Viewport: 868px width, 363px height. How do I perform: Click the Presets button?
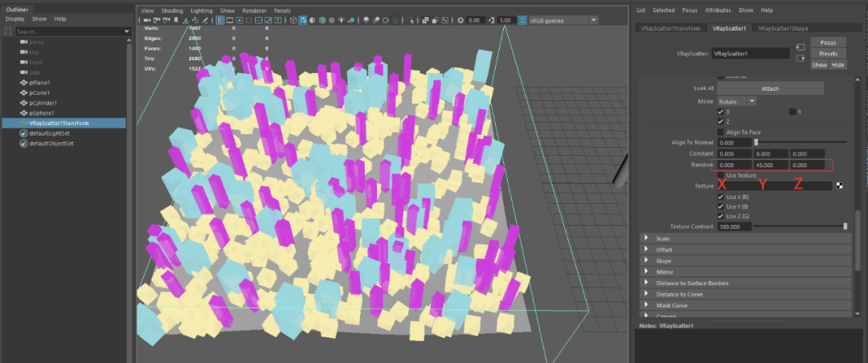[x=828, y=53]
